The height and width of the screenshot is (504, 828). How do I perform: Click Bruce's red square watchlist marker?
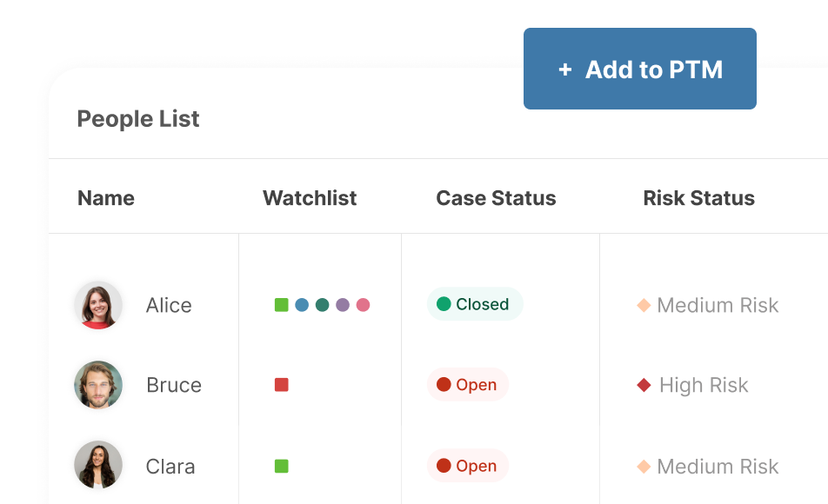tap(282, 385)
